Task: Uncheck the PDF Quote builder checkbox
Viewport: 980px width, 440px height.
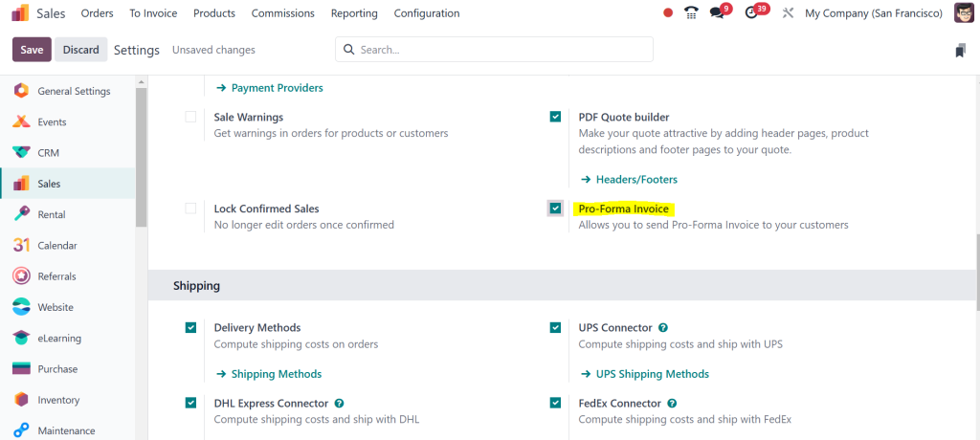Action: [555, 117]
